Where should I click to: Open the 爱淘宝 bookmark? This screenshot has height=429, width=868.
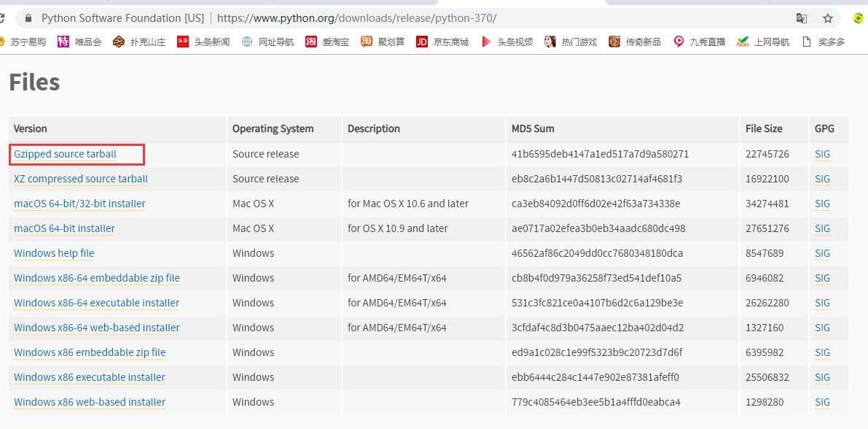327,42
